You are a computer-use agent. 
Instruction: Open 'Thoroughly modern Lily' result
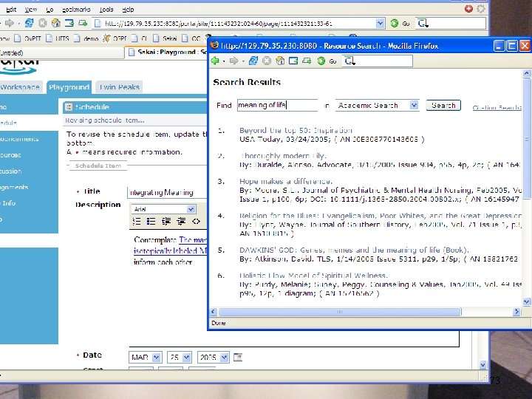283,156
